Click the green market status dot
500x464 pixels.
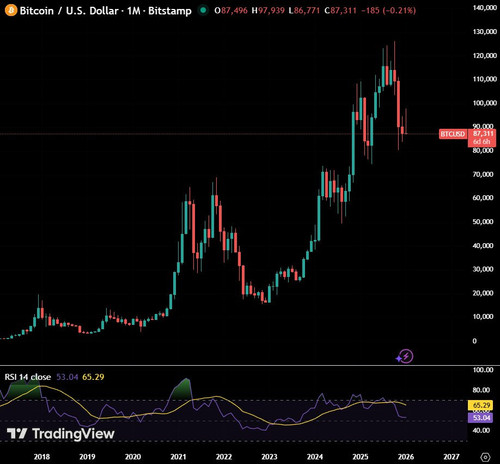(202, 10)
